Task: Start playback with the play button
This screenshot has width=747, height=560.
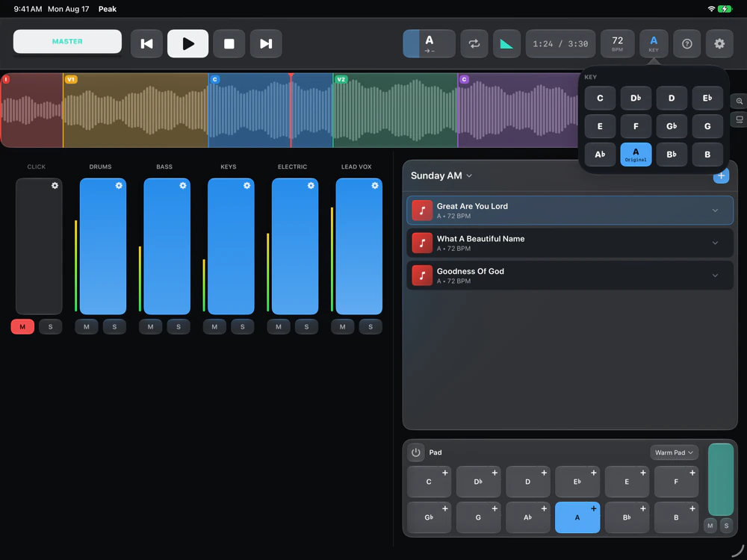Action: [187, 44]
